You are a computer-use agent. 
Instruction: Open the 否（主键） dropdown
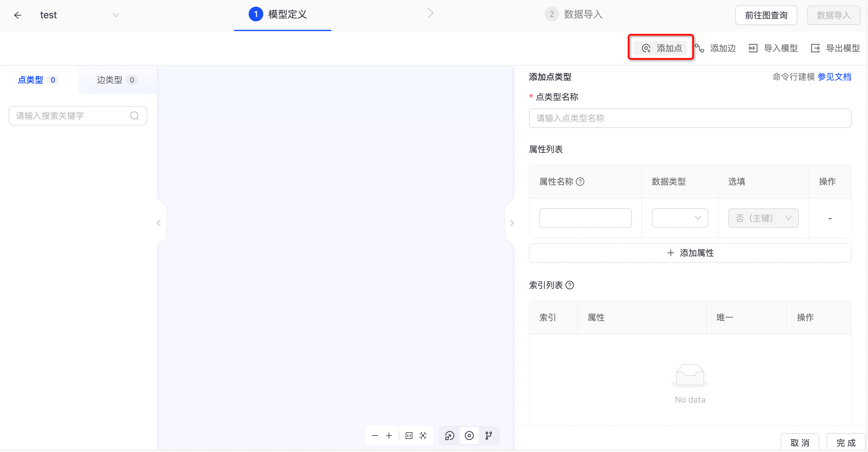pyautogui.click(x=763, y=218)
